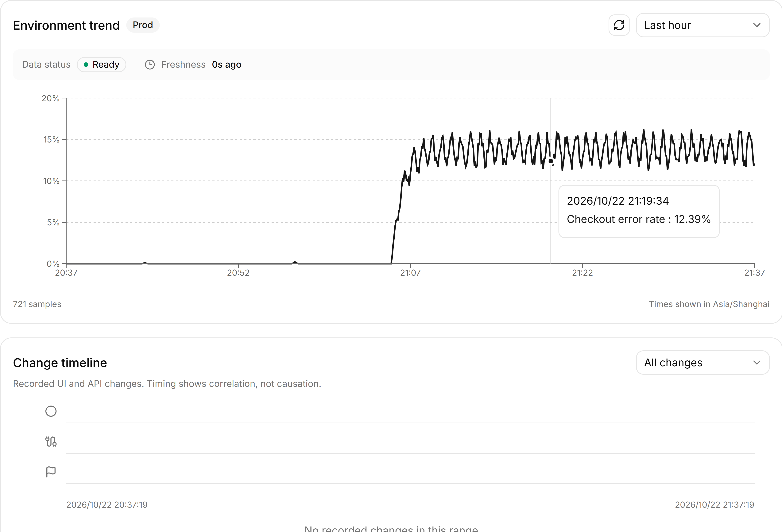Open the All changes filter dropdown

pos(703,363)
